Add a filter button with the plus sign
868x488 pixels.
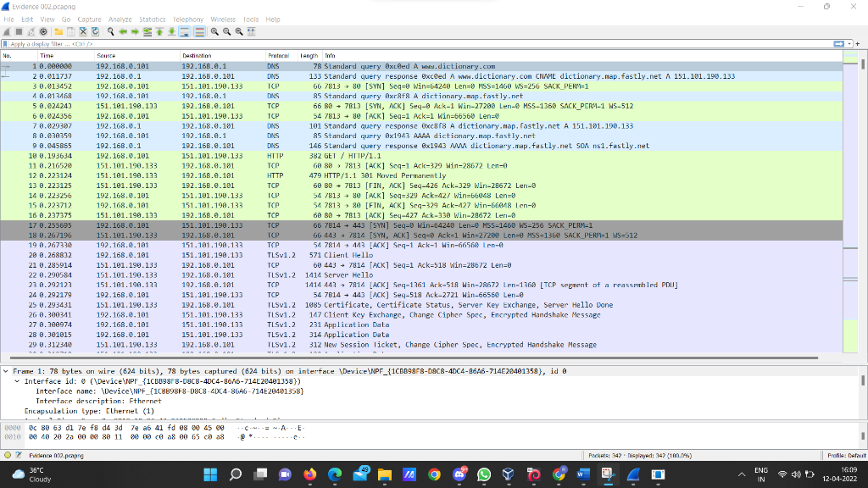click(x=857, y=43)
